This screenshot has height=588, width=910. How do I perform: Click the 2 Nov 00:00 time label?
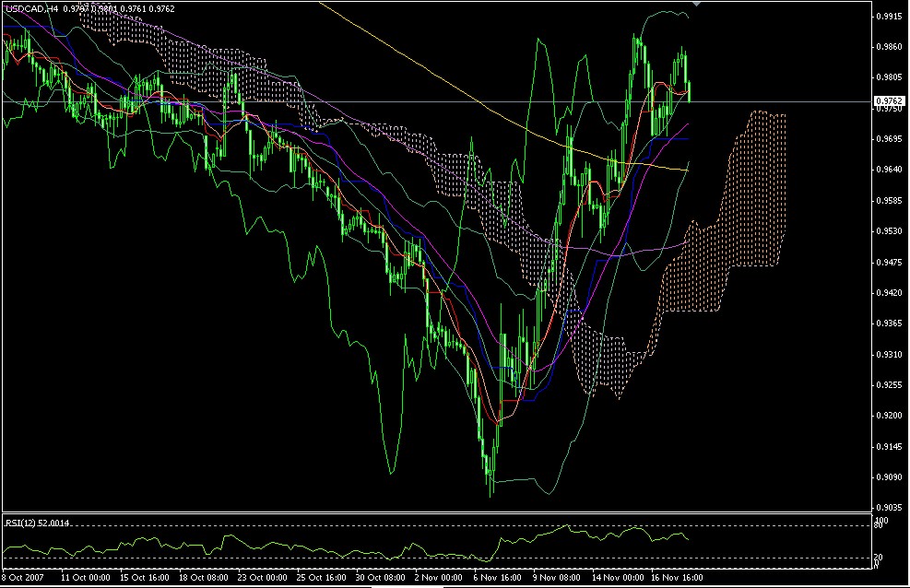[439, 578]
